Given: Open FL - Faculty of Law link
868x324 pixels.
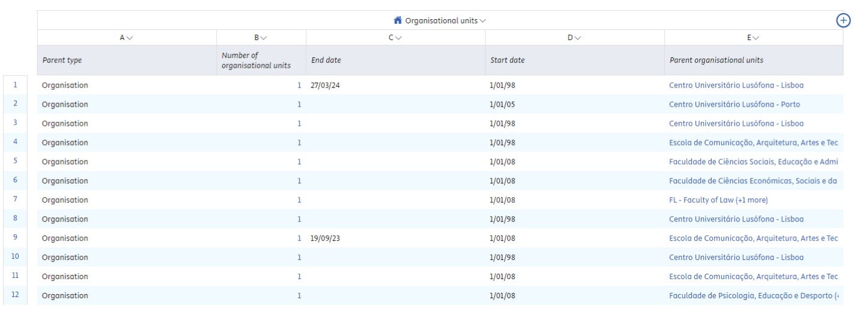Looking at the screenshot, I should pyautogui.click(x=718, y=200).
